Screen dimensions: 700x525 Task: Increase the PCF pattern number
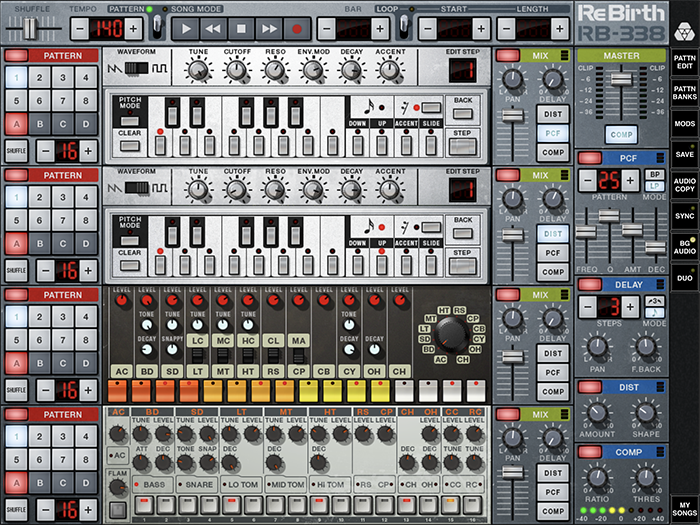pos(630,180)
